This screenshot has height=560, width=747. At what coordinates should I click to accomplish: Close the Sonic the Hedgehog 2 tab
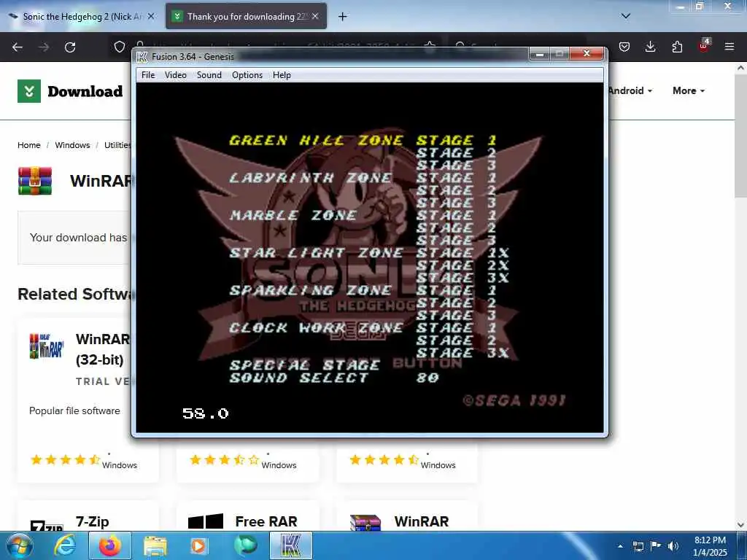click(x=150, y=17)
